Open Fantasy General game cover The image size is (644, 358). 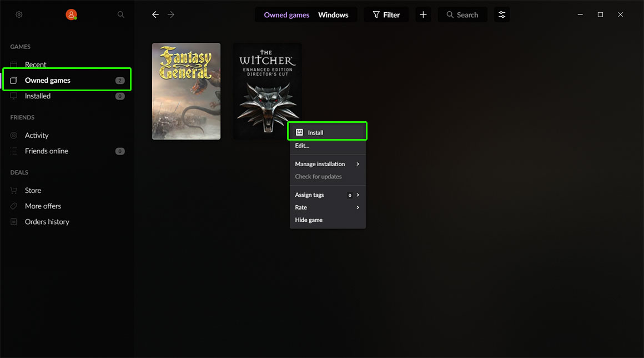[186, 91]
